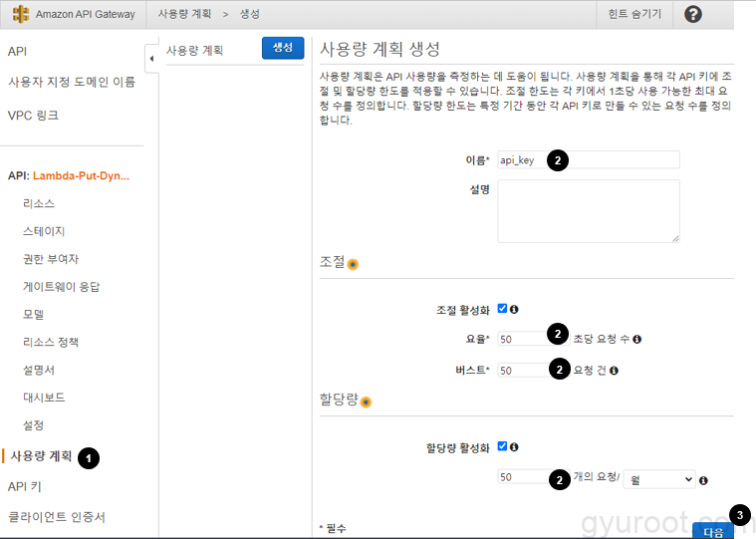756x539 pixels.
Task: Select 사용량 계획 in the left sidebar
Action: (41, 456)
